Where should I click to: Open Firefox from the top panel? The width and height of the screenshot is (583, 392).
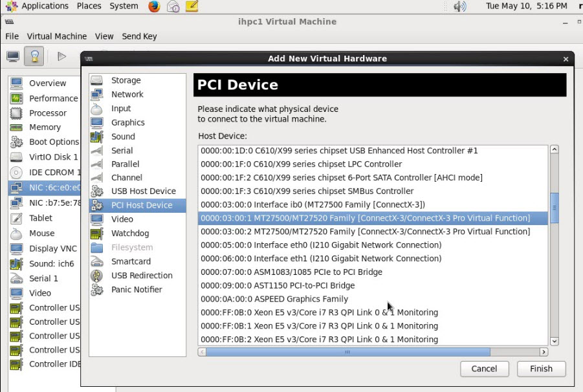pyautogui.click(x=153, y=6)
